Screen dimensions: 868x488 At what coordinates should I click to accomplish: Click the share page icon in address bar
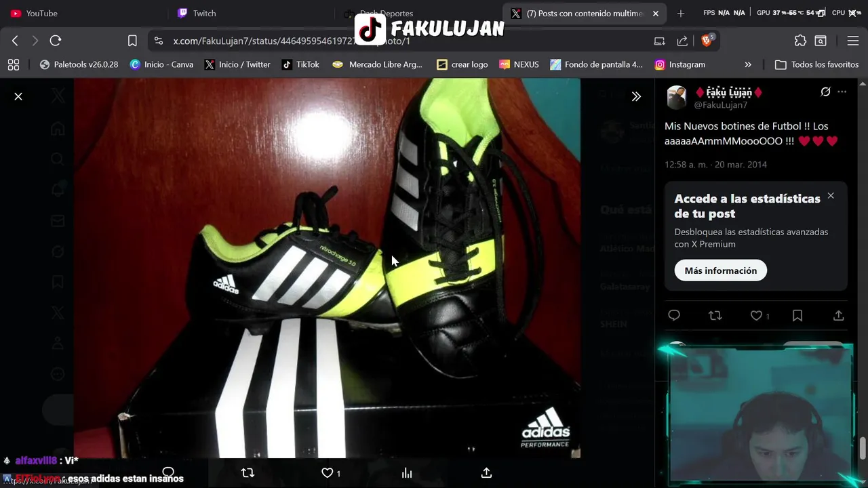pyautogui.click(x=682, y=41)
